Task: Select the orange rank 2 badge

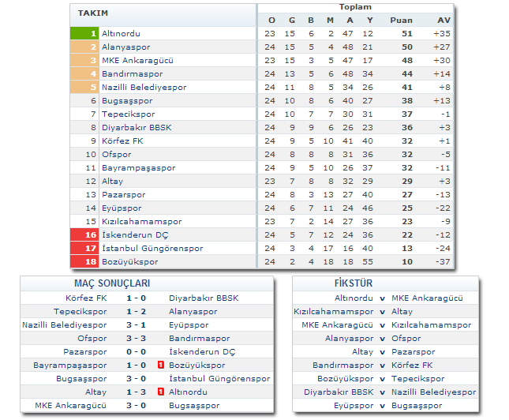Action: tap(84, 47)
